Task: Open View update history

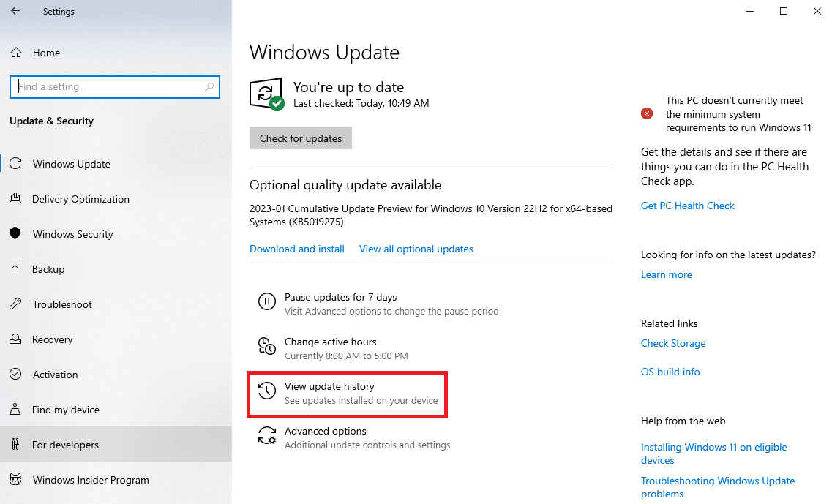Action: pos(348,393)
